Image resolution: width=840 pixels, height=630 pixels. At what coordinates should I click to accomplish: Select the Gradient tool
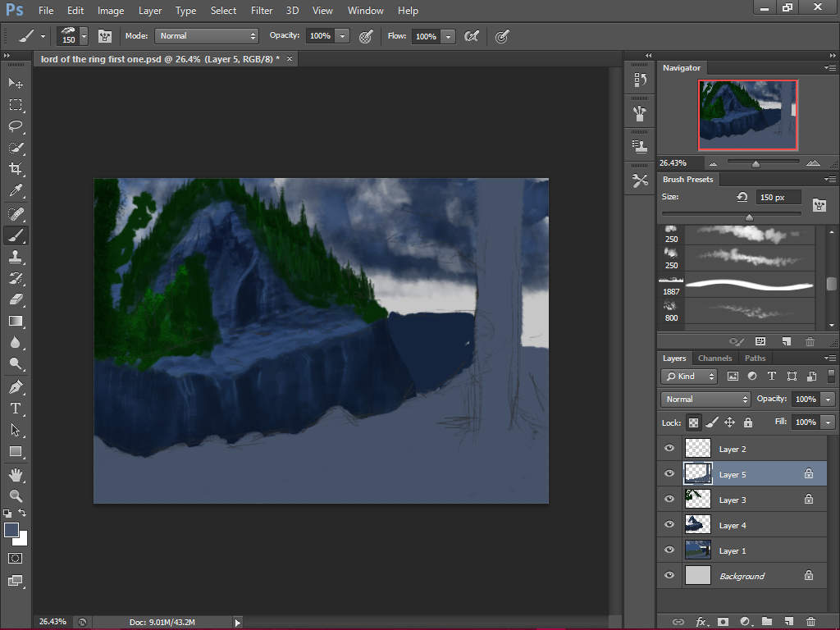16,321
